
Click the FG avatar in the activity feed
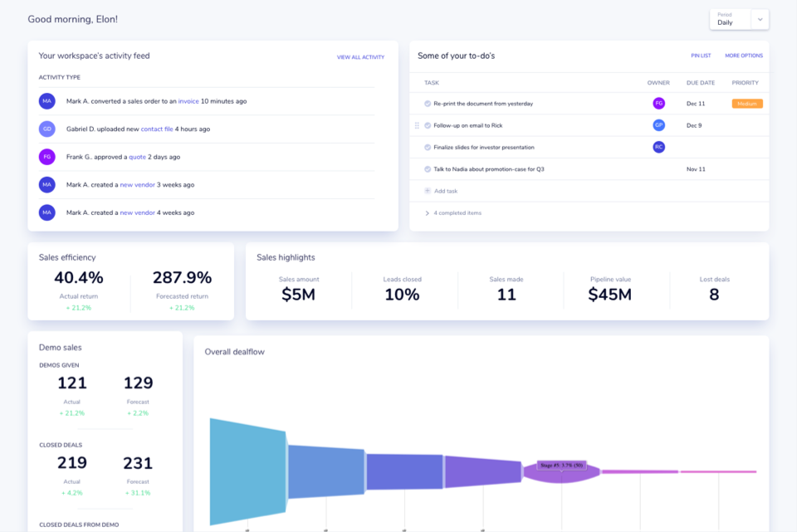[47, 156]
